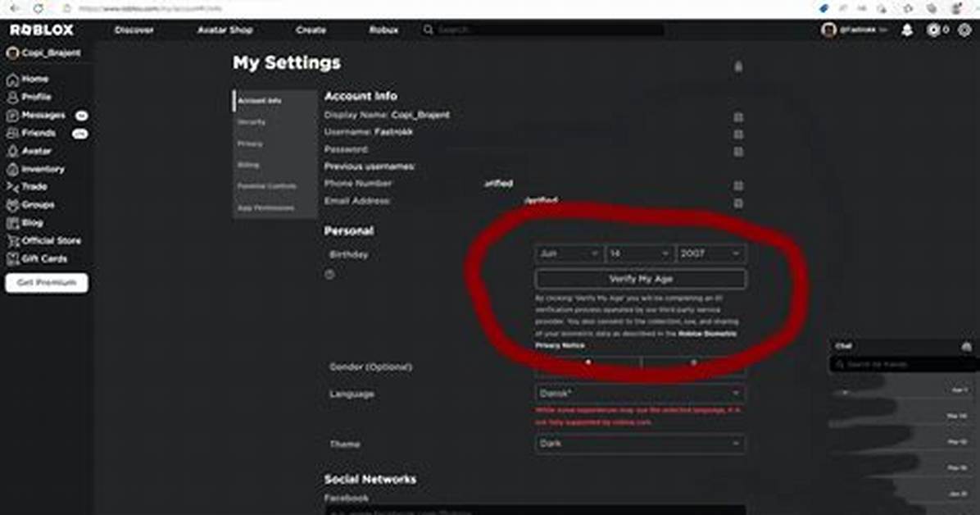980x515 pixels.
Task: Click the Verify My Age button
Action: click(641, 279)
